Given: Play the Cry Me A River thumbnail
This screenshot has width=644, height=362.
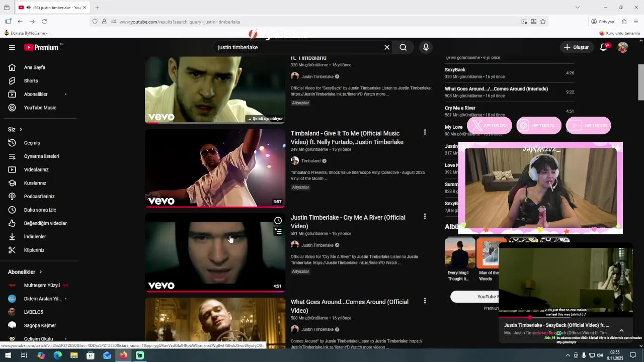Looking at the screenshot, I should pyautogui.click(x=215, y=252).
